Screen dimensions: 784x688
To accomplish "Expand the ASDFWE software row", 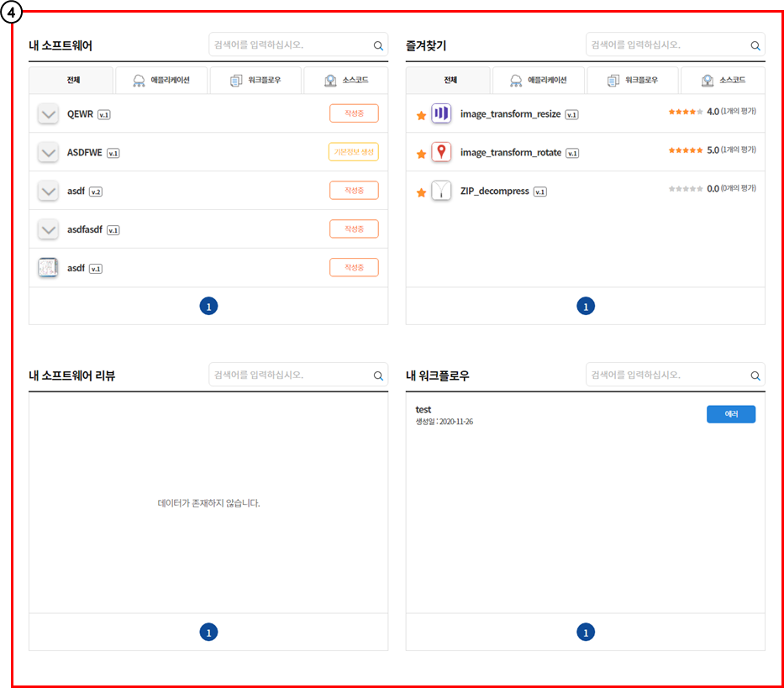I will tap(48, 152).
